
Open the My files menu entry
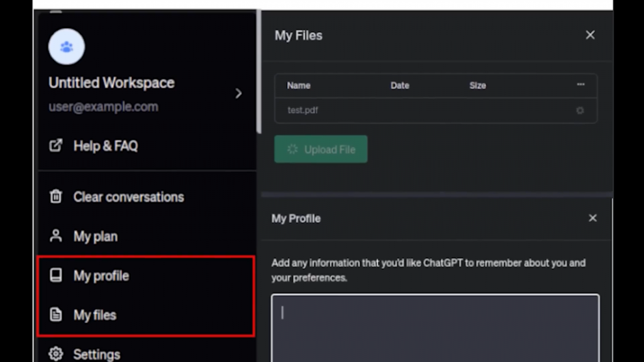[94, 315]
